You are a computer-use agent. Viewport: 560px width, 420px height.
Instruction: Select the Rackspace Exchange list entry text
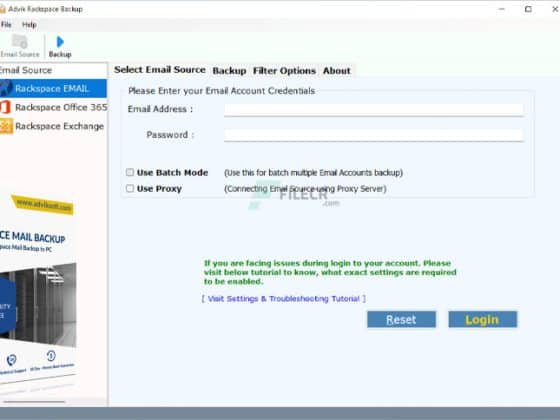pos(59,126)
